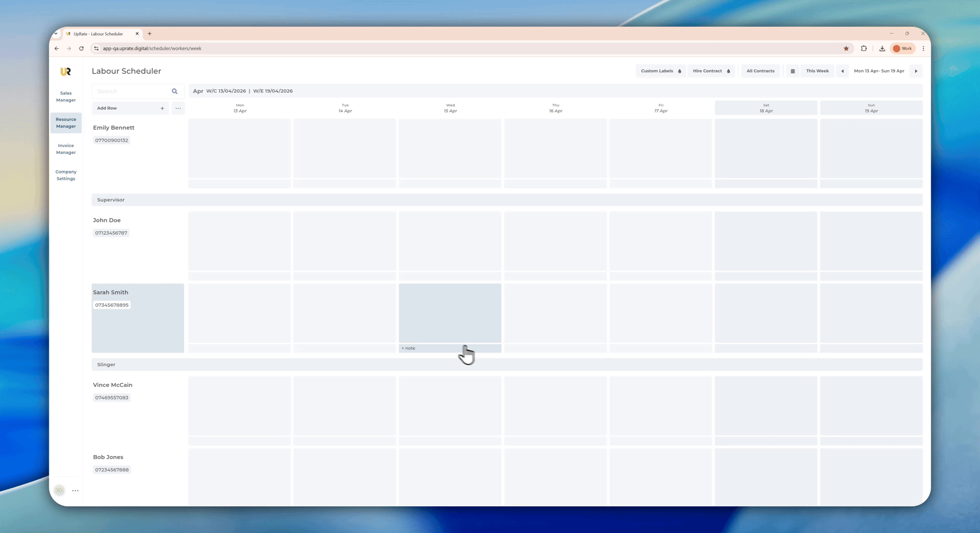Click the Mon 13 Apr- Sun 19 Apr range
Screen dimensions: 980x533
click(x=879, y=71)
